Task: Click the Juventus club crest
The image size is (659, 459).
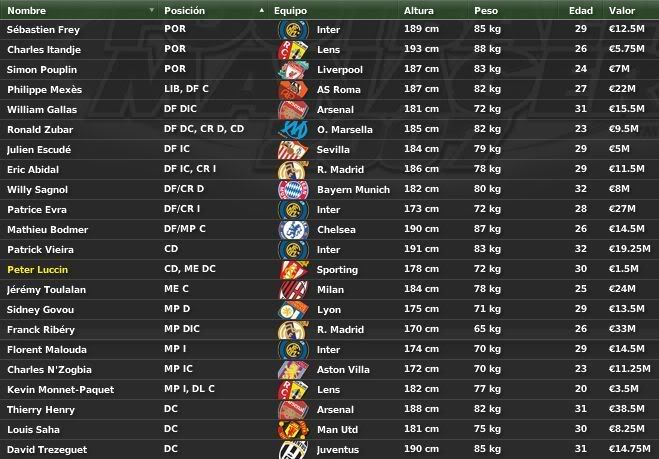Action: [x=293, y=450]
